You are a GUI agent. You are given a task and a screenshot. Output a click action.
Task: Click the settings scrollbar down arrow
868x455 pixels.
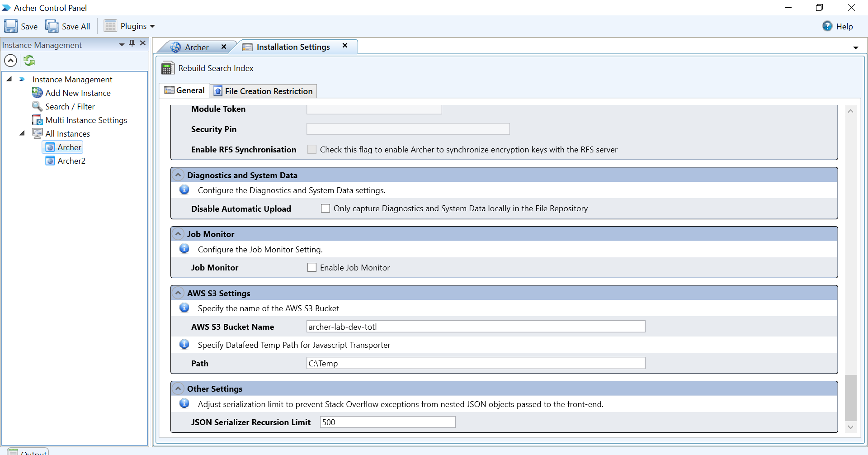click(x=850, y=427)
